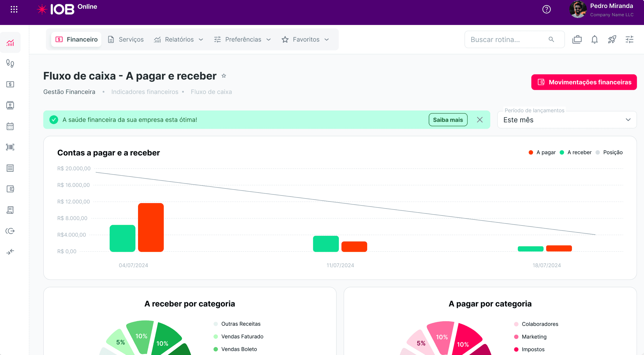The height and width of the screenshot is (355, 644).
Task: Open the Indicadores financeiros breadcrumb
Action: coord(145,92)
